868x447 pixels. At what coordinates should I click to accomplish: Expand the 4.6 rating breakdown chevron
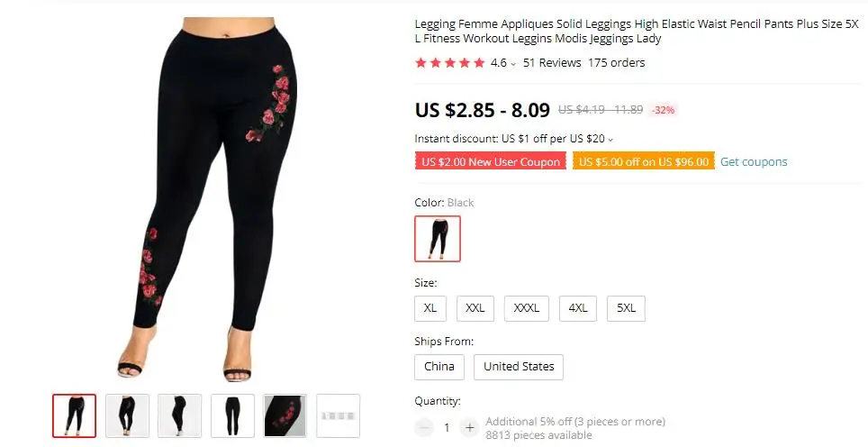513,64
